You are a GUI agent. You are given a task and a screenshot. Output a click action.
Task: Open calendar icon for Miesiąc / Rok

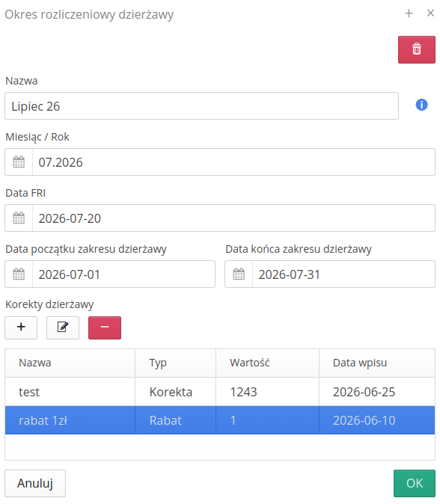[x=19, y=162]
